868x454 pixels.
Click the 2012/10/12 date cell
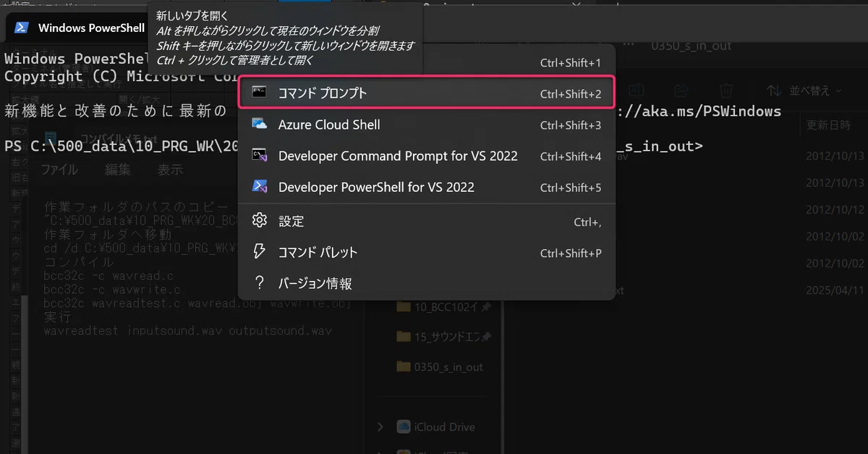836,210
